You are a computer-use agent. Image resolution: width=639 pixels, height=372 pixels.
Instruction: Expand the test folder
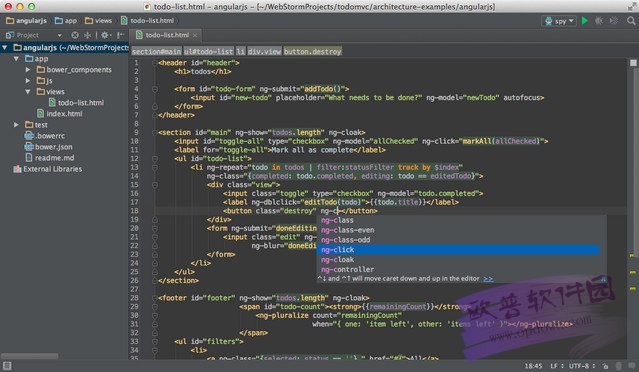pyautogui.click(x=16, y=125)
